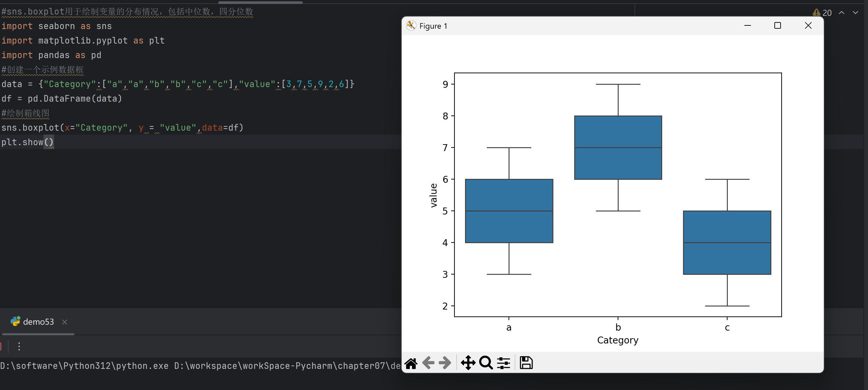The image size is (868, 390).
Task: Minimize the Figure 1 window
Action: pos(747,26)
